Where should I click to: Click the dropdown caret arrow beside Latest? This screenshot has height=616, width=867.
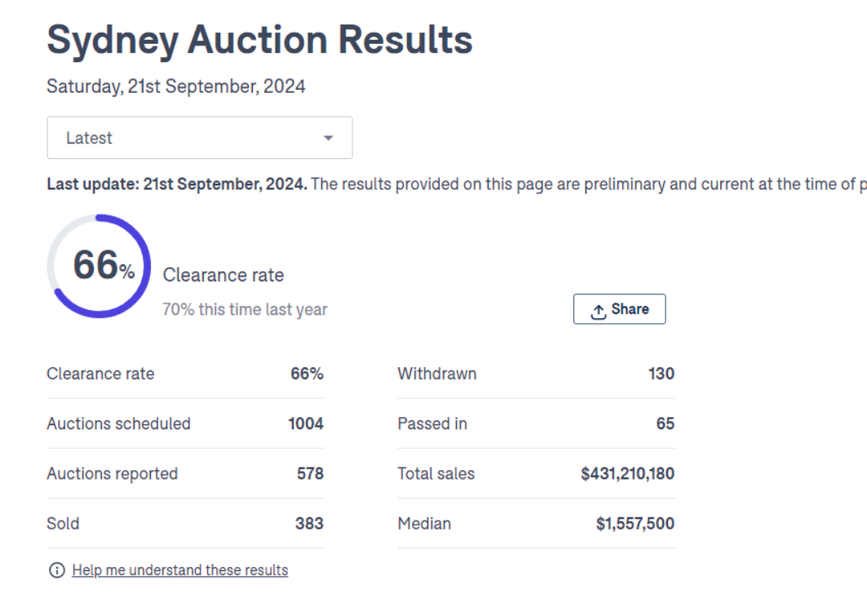coord(328,138)
